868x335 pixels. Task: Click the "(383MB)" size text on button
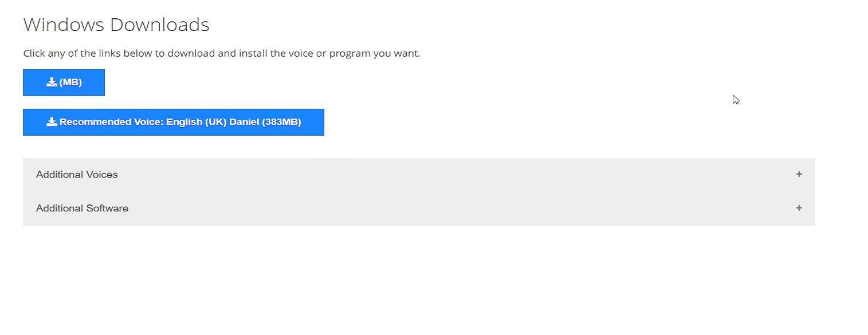pos(281,122)
